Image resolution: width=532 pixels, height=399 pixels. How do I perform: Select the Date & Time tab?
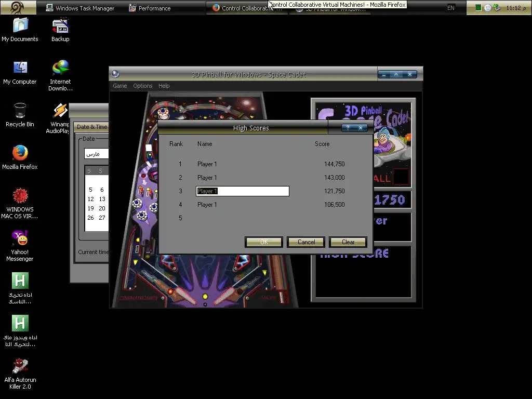pyautogui.click(x=91, y=127)
